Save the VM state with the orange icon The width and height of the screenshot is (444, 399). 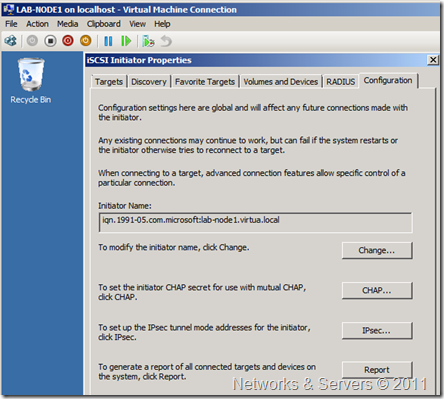coord(86,41)
